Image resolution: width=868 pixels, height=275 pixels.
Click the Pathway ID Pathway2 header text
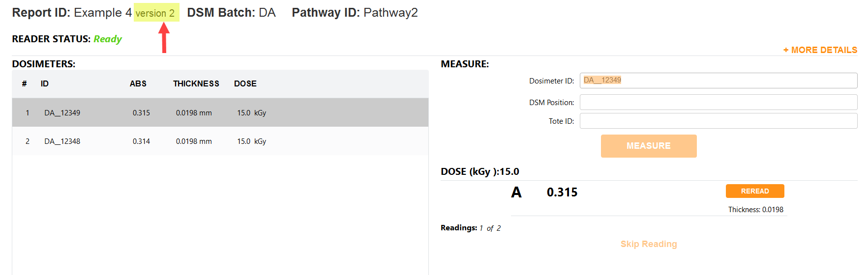pyautogui.click(x=355, y=13)
